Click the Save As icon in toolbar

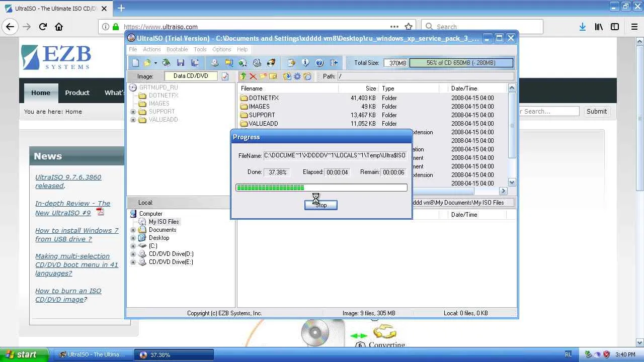pos(195,63)
